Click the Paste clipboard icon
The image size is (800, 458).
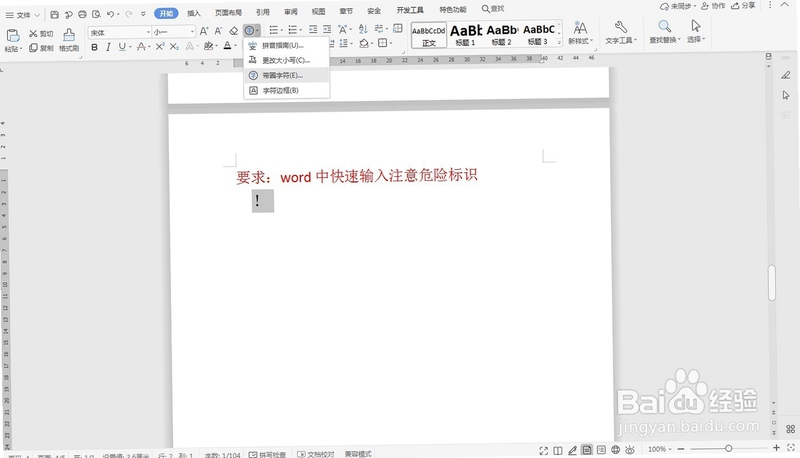click(x=13, y=35)
